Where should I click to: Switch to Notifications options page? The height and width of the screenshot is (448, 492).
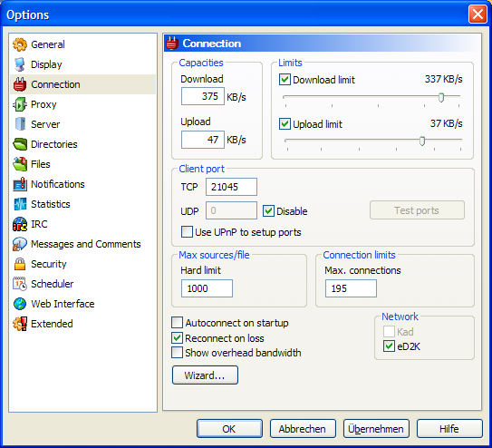[58, 184]
